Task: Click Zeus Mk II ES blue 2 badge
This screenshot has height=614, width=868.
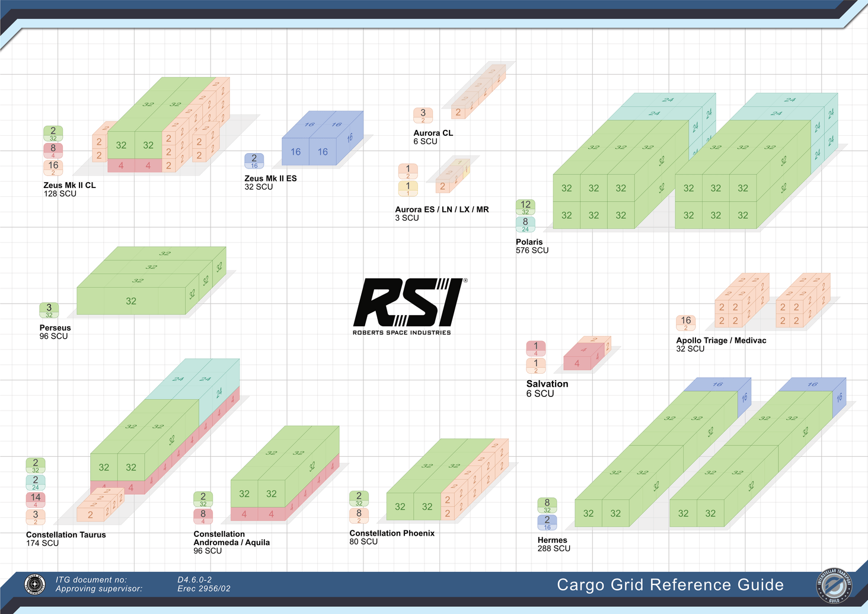Action: pyautogui.click(x=254, y=161)
